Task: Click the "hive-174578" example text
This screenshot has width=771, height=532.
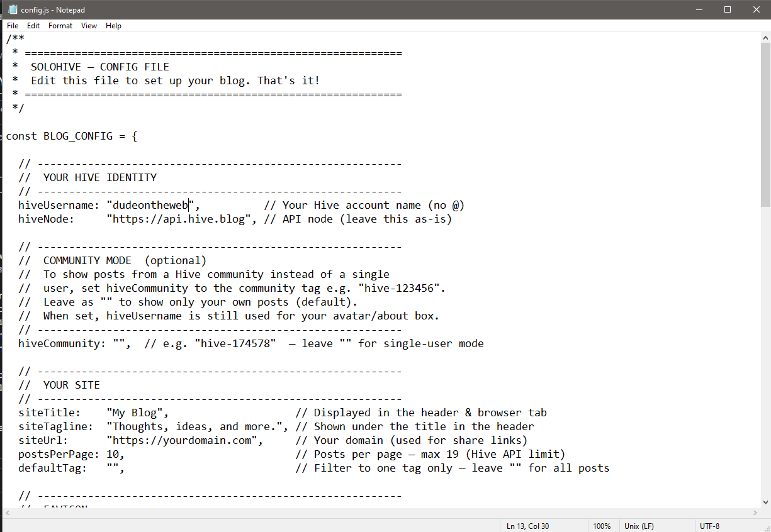Action: [x=235, y=343]
